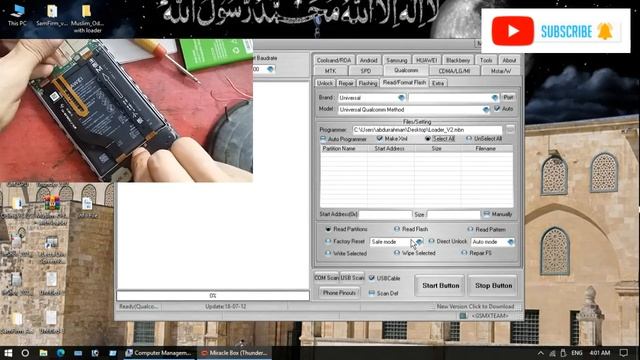This screenshot has height=360, width=640.
Task: Open Muslim_Od with loader folder icon
Action: (87, 18)
